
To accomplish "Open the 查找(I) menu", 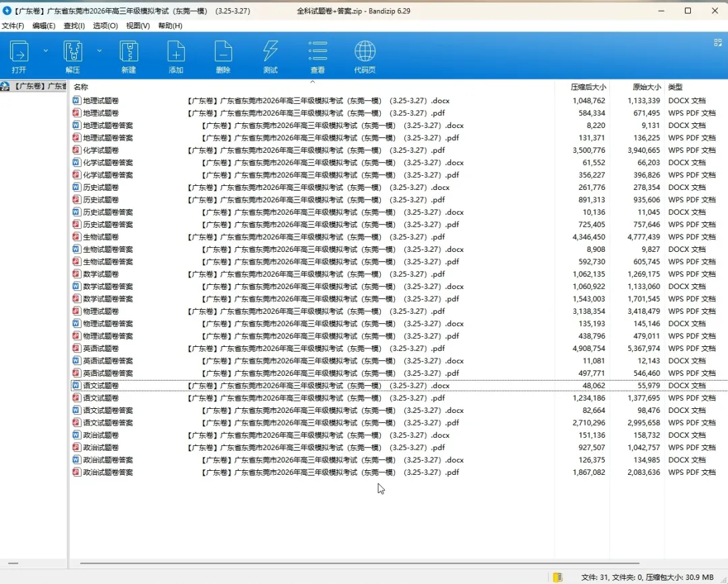I will pyautogui.click(x=74, y=26).
